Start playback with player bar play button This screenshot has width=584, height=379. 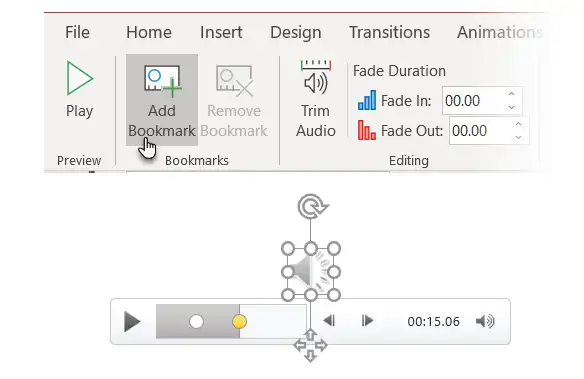[132, 322]
